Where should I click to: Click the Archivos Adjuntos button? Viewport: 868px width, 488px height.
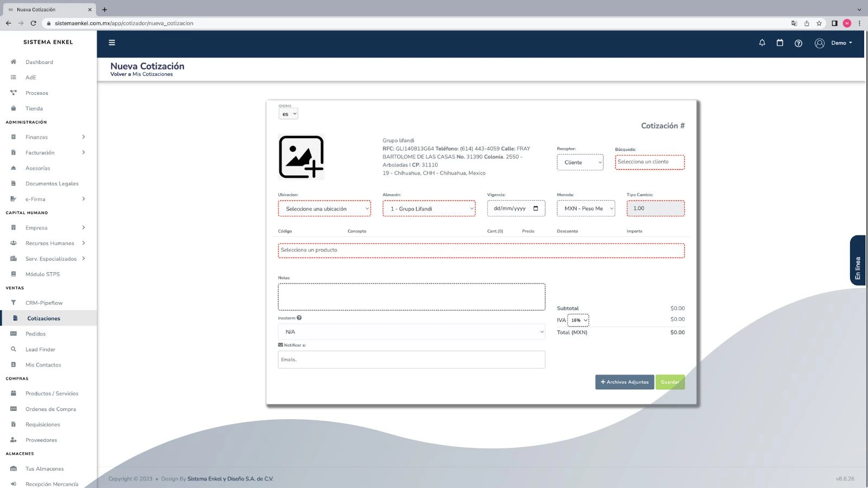click(x=624, y=382)
